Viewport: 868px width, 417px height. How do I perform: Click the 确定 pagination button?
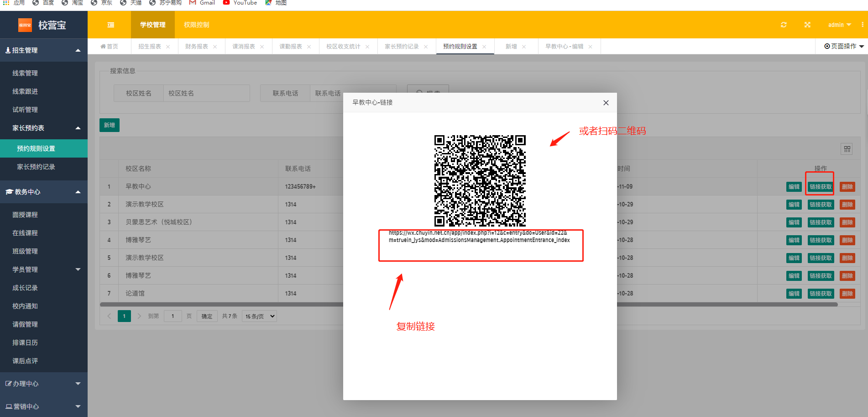207,316
